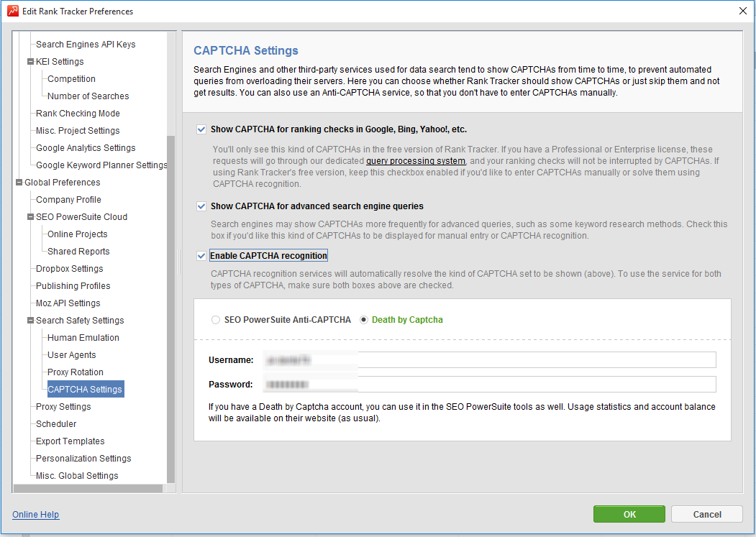Click the tree panel vertical scrollbar

click(170, 308)
